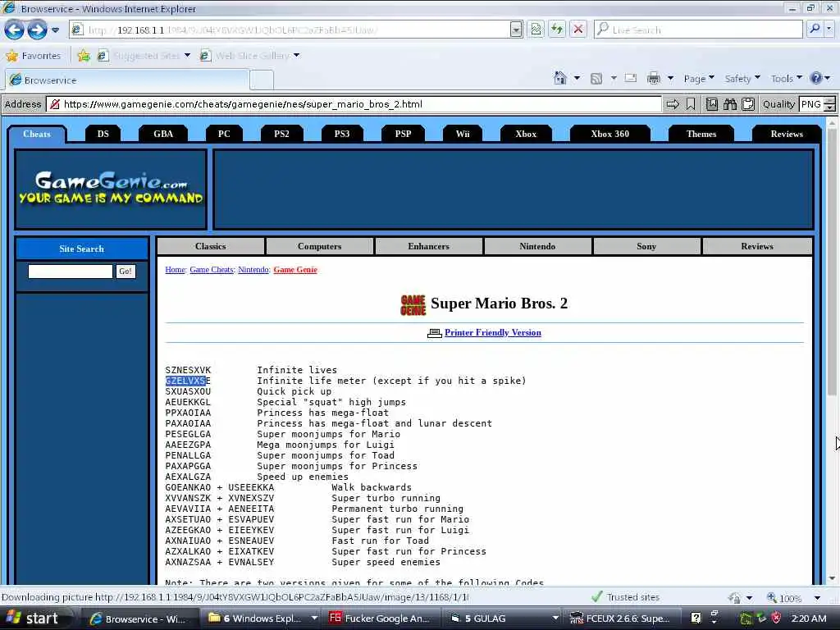This screenshot has height=630, width=840.
Task: Click the Browservice clipboard icon
Action: point(748,104)
